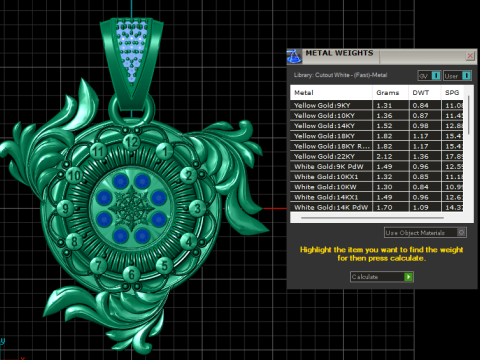Select the Yellow Gold:22KY row
The image size is (480, 360).
coord(377,156)
